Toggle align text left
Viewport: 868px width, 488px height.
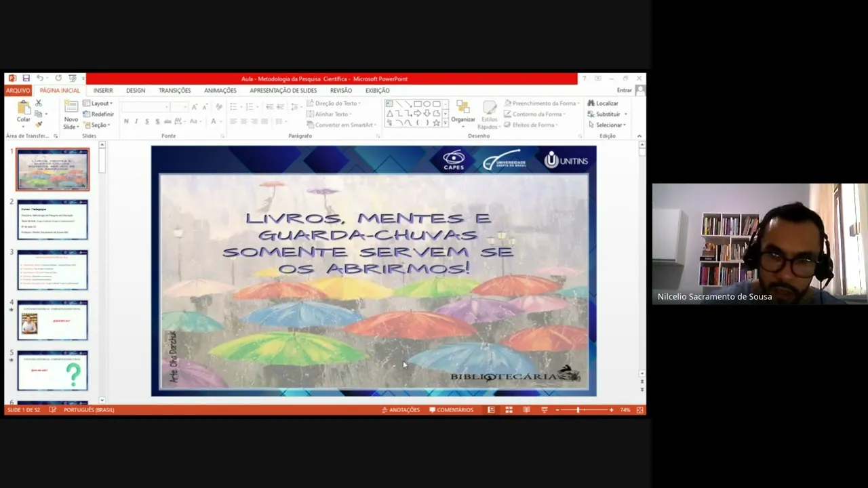[x=233, y=121]
